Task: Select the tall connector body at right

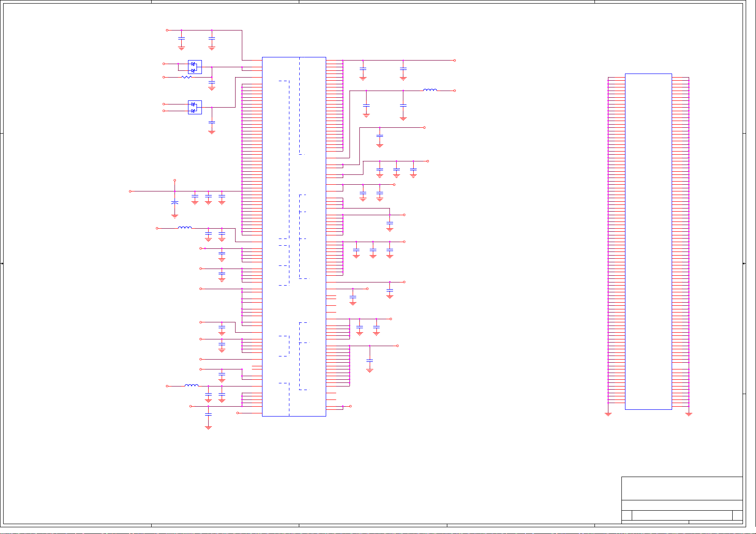Action: coord(648,242)
